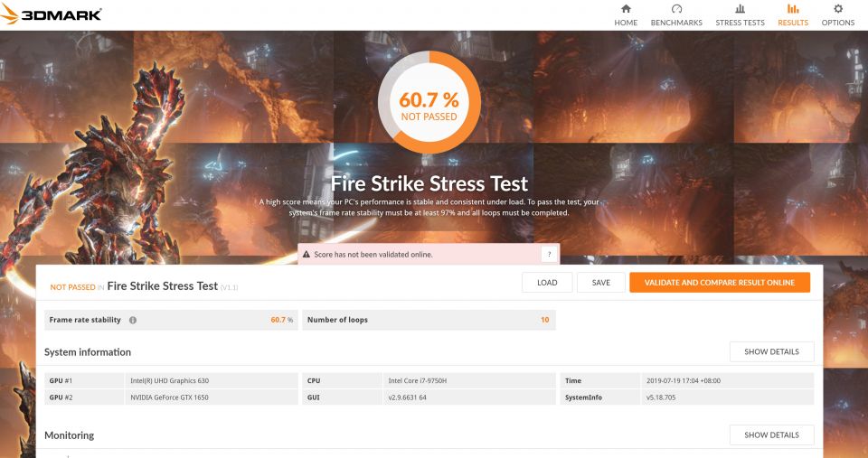Click the NVIDIA GeForce GTX 1650 entry
The image size is (868, 458).
coord(169,397)
